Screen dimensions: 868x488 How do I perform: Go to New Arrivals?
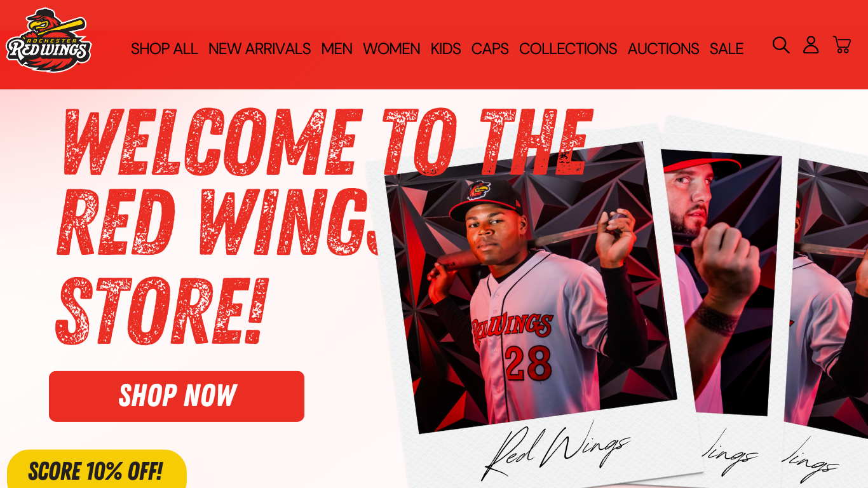(x=259, y=48)
